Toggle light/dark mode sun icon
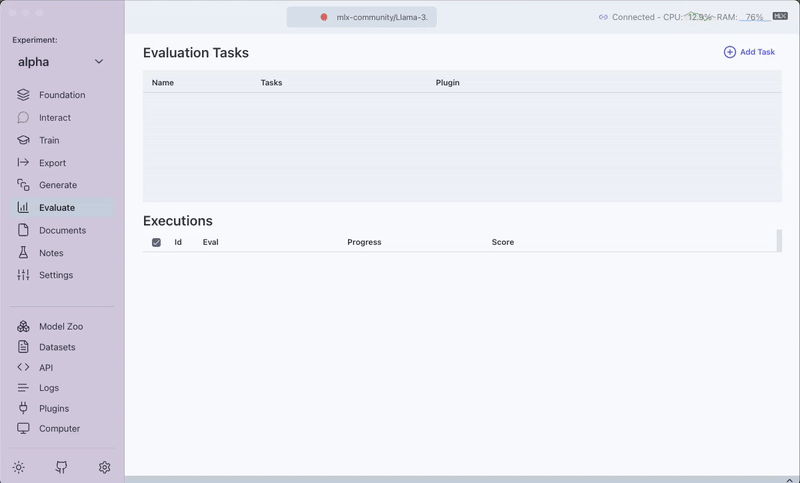Viewport: 800px width, 483px height. tap(18, 467)
